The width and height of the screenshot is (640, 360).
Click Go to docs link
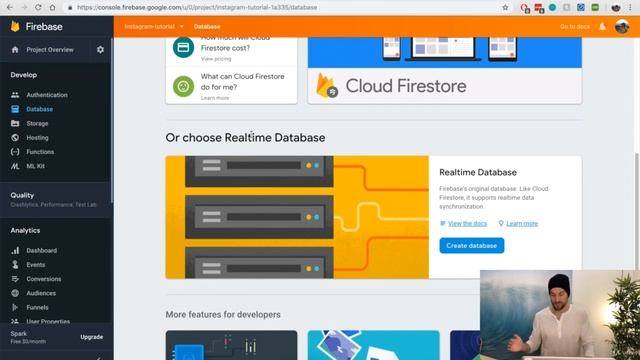[575, 27]
